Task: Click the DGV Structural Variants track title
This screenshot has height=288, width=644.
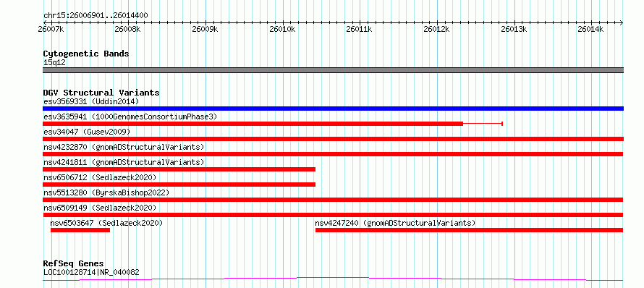Action: [x=101, y=93]
